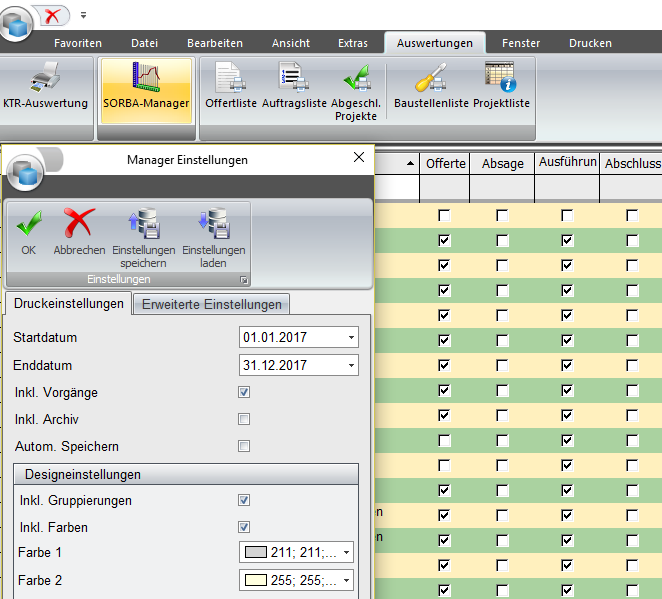Launch the SORBA-Manager chart tool
This screenshot has width=662, height=599.
click(146, 90)
